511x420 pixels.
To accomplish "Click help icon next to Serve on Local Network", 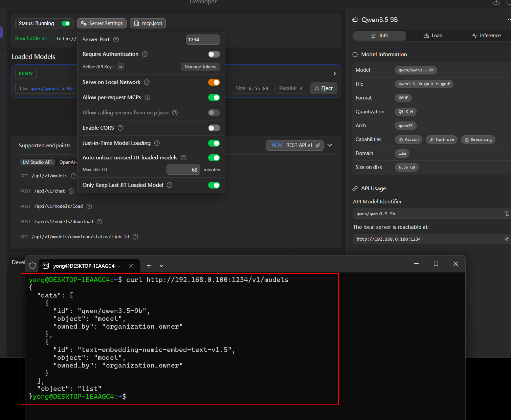I will 147,82.
